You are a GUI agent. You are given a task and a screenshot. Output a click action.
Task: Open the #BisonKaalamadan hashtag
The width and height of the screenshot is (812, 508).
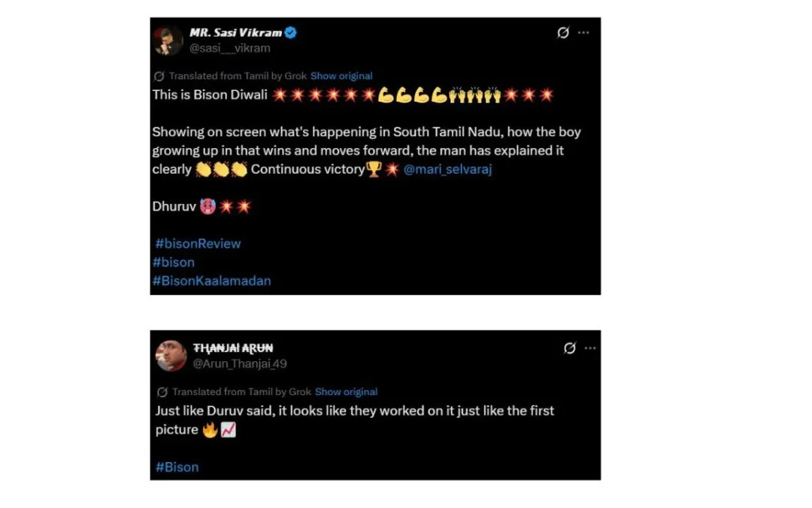(x=211, y=281)
